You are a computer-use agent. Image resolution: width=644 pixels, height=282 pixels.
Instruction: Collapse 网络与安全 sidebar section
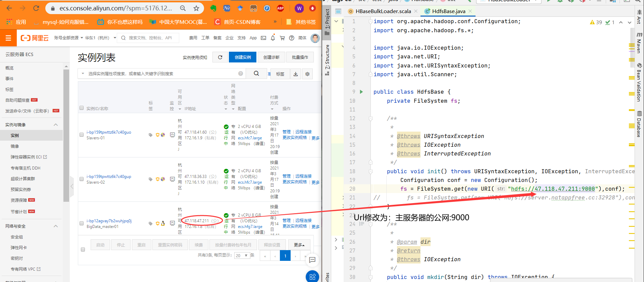pyautogui.click(x=56, y=226)
